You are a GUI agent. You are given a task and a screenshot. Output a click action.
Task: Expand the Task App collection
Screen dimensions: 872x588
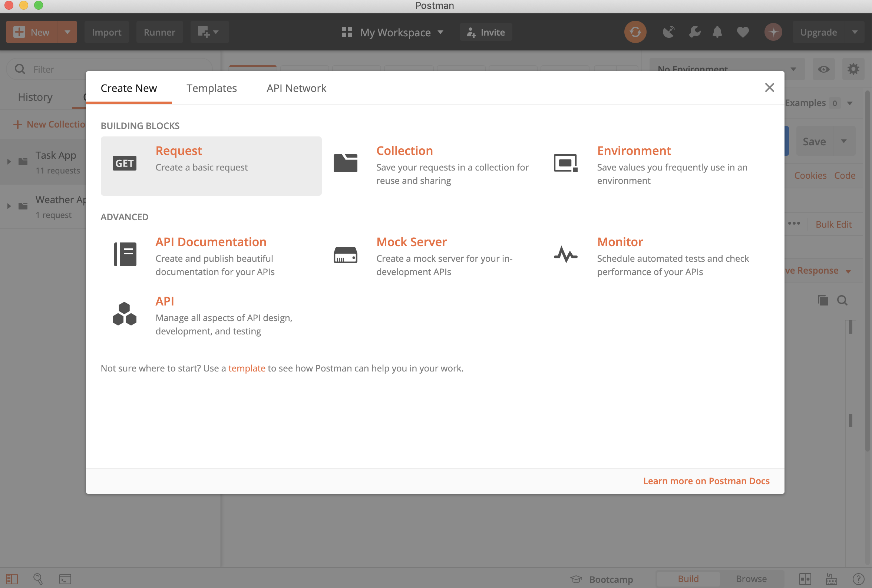tap(9, 161)
